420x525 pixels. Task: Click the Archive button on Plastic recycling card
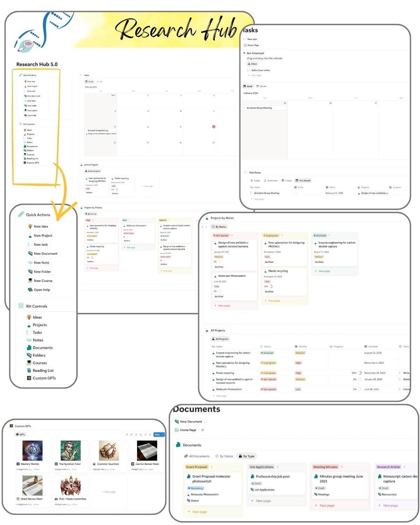point(269,292)
